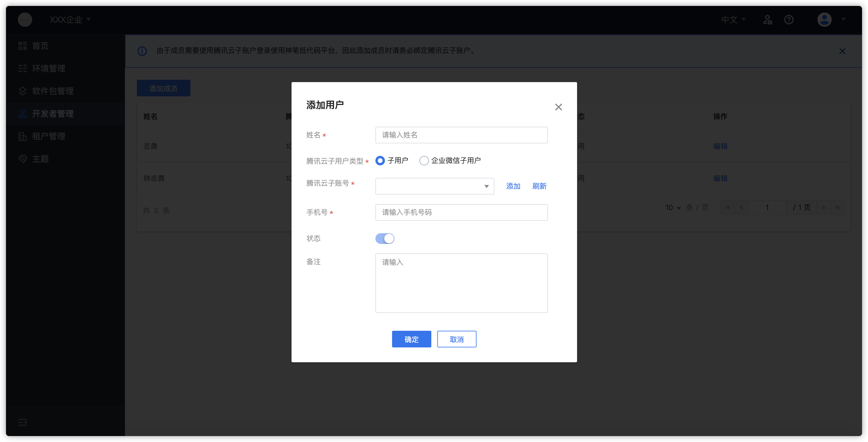Viewport: 868px width, 442px height.
Task: Select the 企业微信子用户 radio option
Action: click(450, 161)
